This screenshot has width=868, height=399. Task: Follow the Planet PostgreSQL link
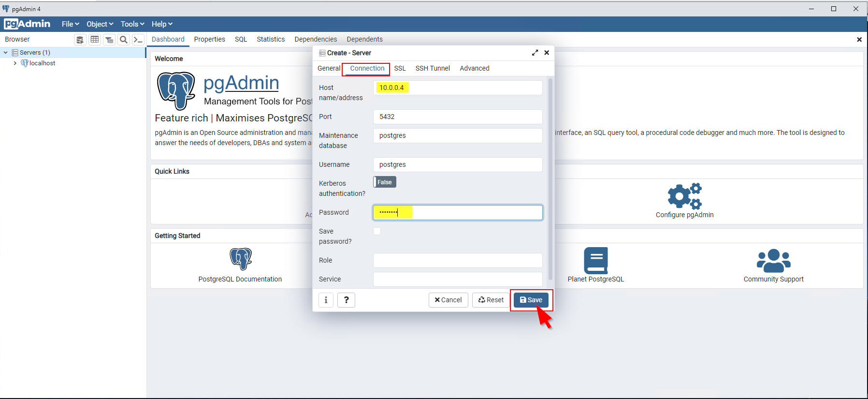point(596,279)
